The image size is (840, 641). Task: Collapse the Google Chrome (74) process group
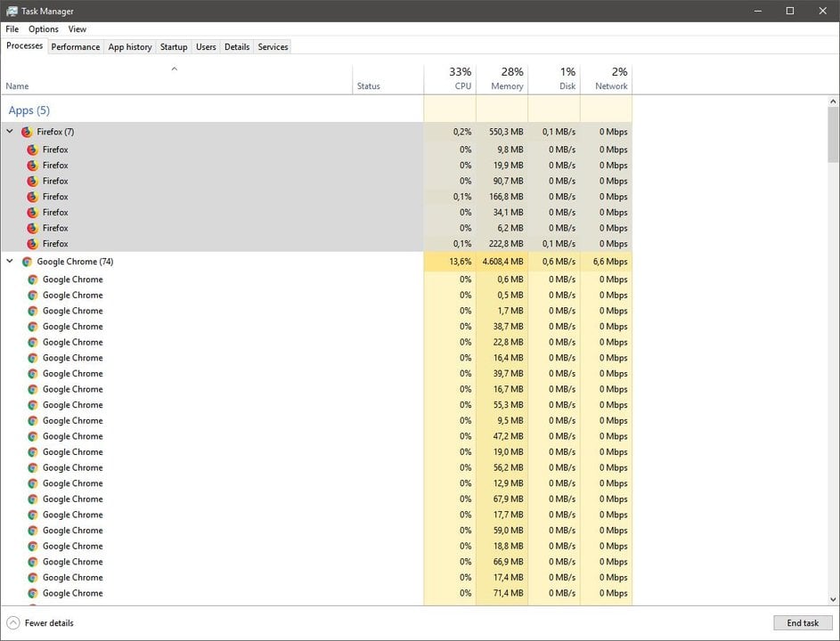[10, 262]
